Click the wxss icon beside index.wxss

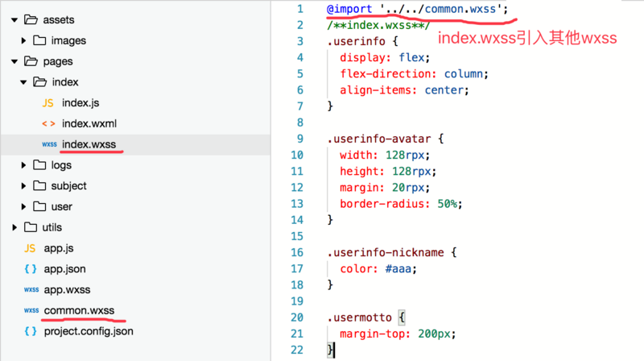[x=49, y=144]
